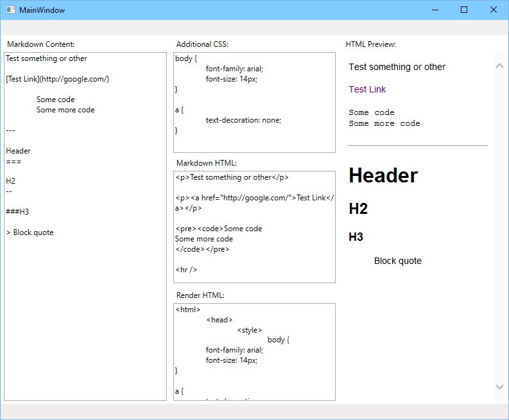Click inside the Render HTML text box
509x420 pixels.
254,352
